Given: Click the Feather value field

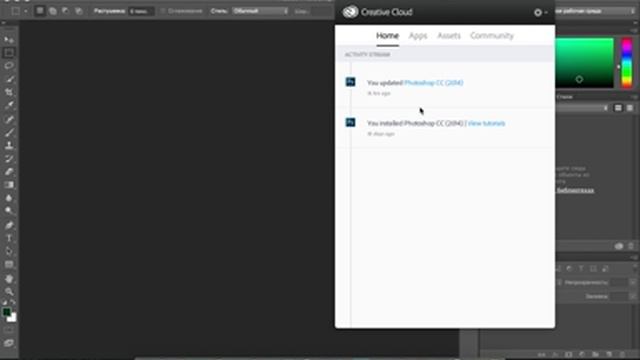Looking at the screenshot, I should tap(141, 11).
